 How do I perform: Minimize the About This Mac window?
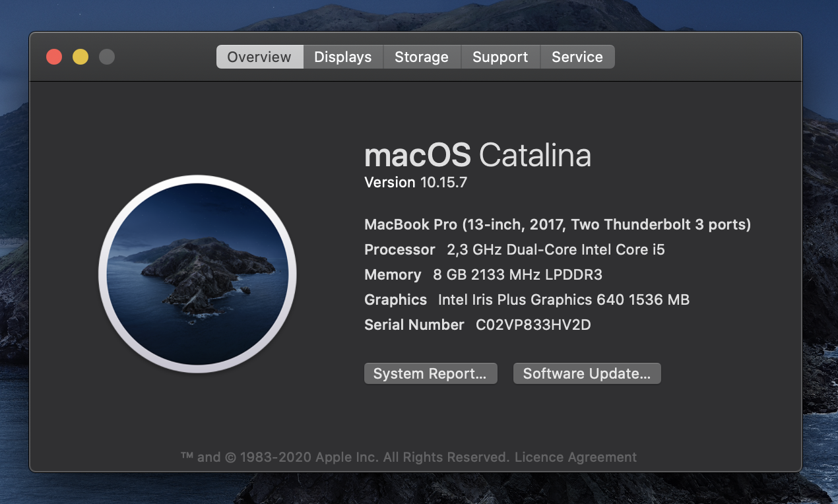point(81,57)
